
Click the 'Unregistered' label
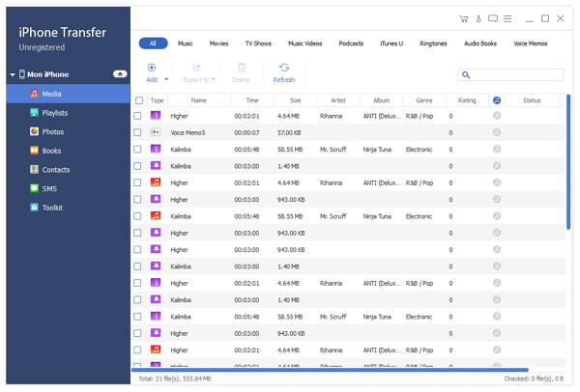coord(42,47)
